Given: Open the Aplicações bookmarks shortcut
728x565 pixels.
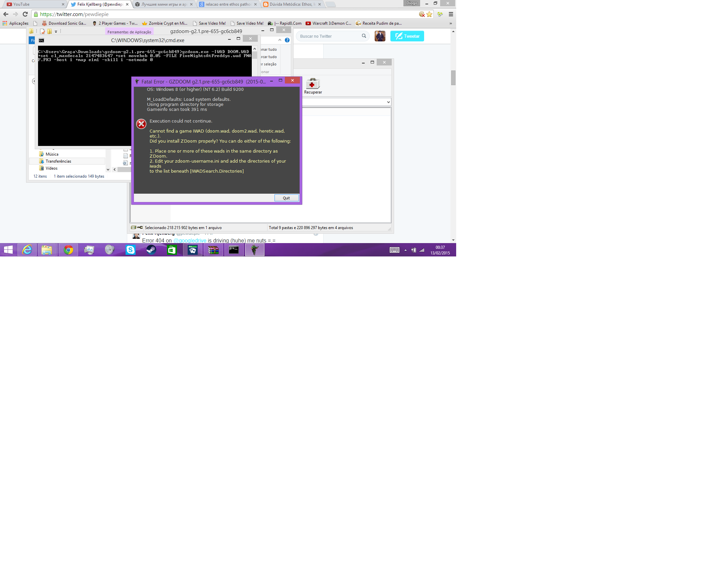Looking at the screenshot, I should (x=15, y=23).
